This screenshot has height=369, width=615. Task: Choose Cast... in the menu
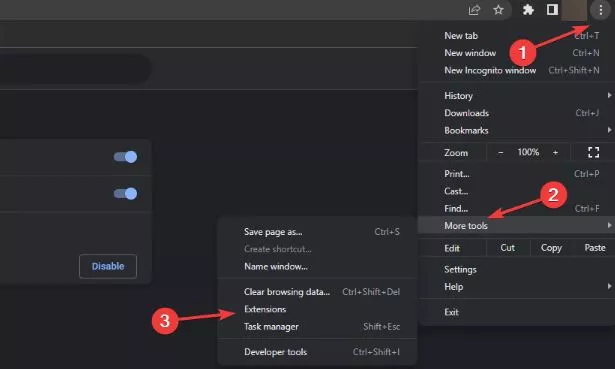517,191
